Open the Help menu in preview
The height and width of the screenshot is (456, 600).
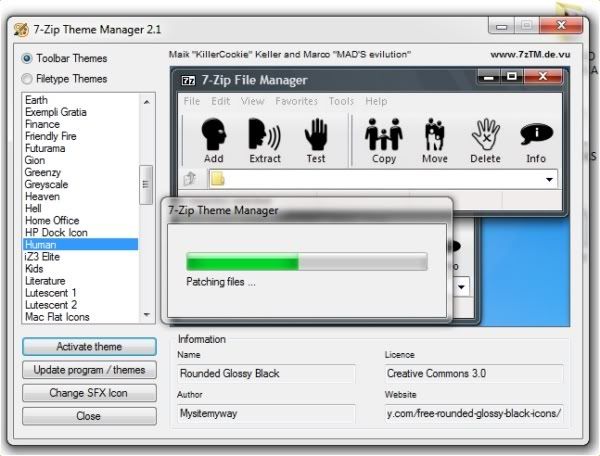(x=376, y=101)
